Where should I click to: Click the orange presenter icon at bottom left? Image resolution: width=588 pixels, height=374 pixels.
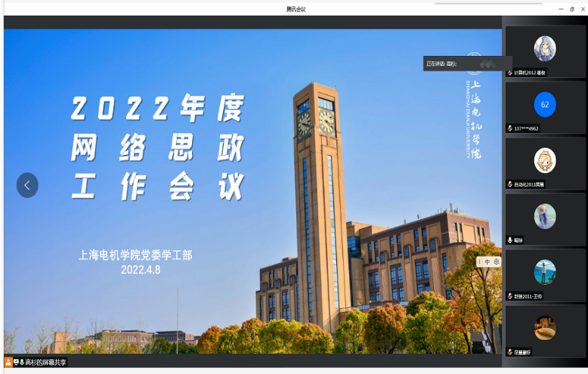(x=8, y=362)
